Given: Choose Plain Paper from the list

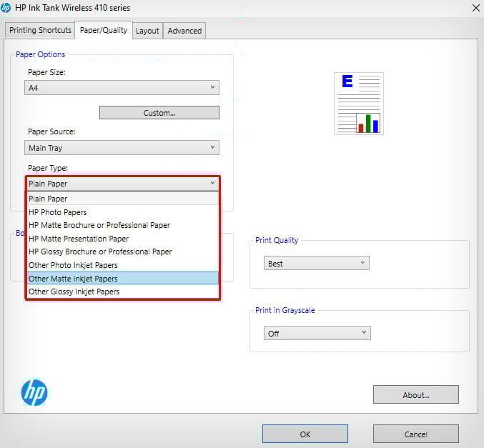Looking at the screenshot, I should coord(122,199).
